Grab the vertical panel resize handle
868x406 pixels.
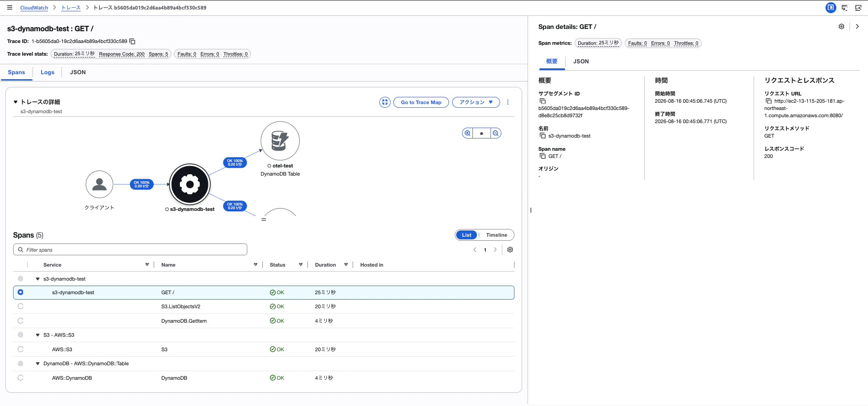coord(531,210)
